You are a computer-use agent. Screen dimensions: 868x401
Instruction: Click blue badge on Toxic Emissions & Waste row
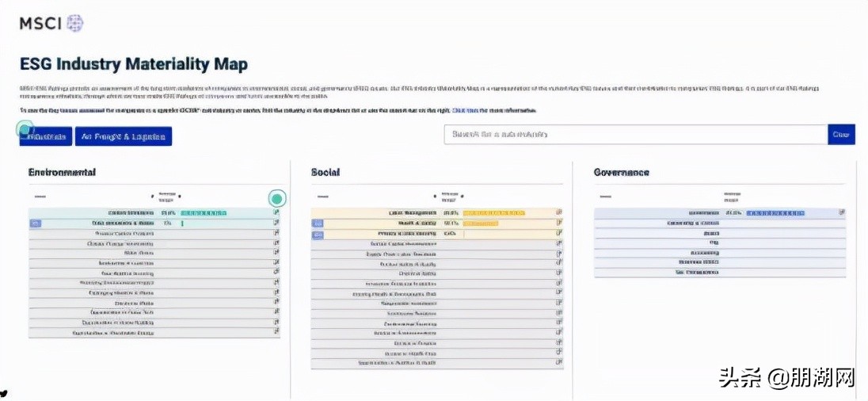coord(36,223)
